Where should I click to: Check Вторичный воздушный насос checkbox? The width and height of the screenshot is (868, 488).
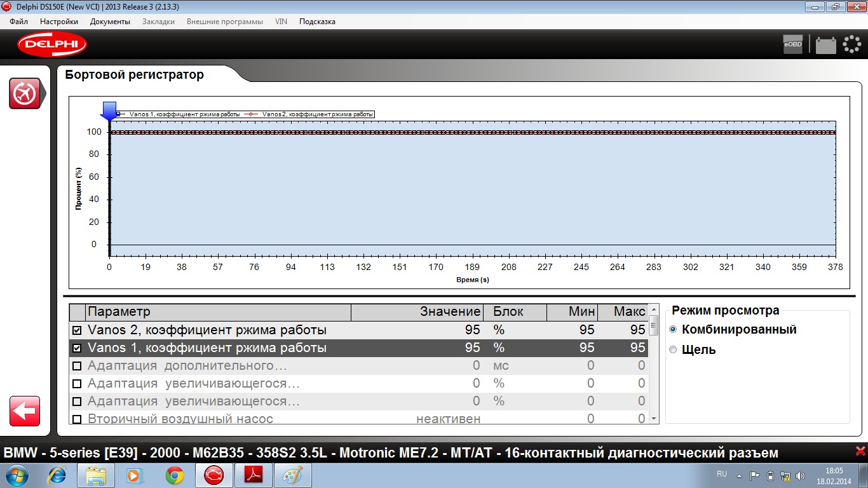pyautogui.click(x=77, y=419)
